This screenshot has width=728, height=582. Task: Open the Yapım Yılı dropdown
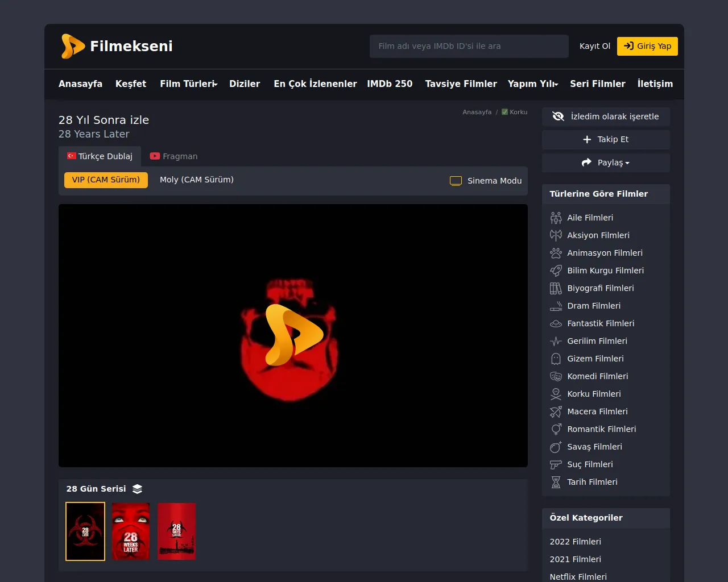coord(532,84)
